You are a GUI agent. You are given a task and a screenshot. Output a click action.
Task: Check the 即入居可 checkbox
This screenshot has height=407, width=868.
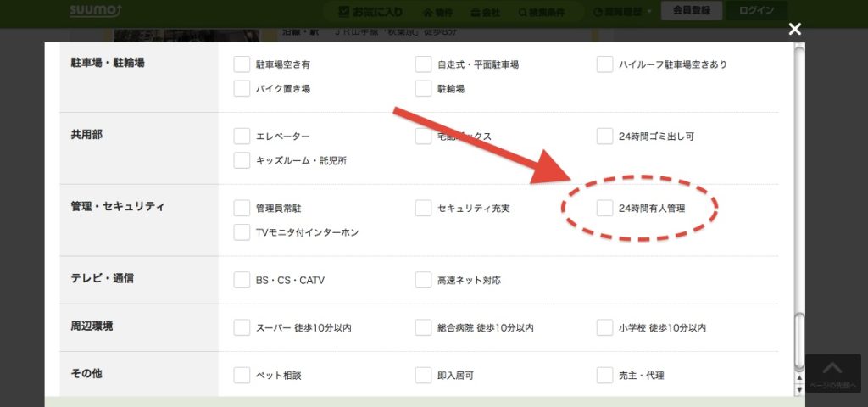click(x=423, y=376)
